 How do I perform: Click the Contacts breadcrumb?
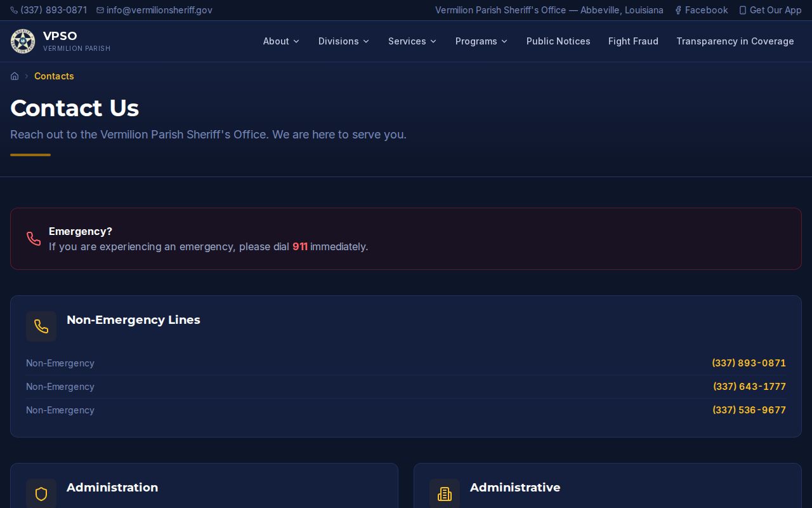(54, 76)
